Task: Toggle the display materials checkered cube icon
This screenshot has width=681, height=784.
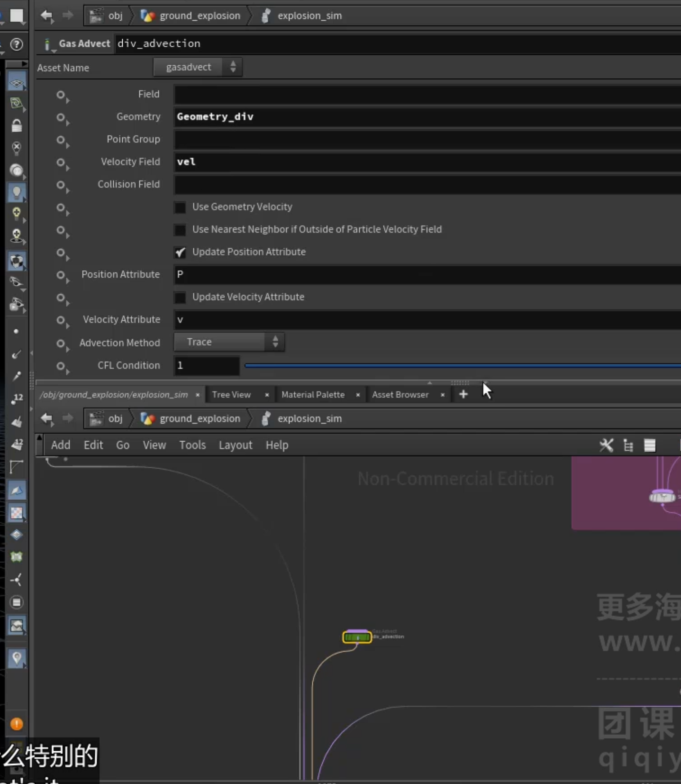Action: [17, 261]
